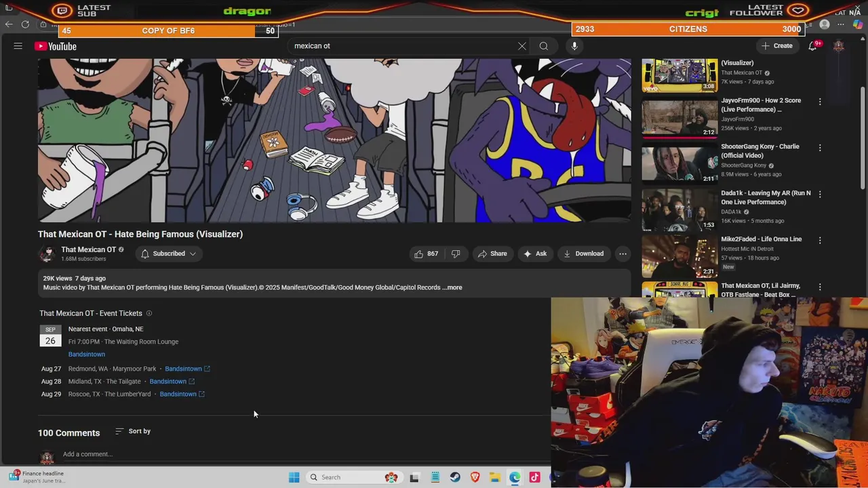
Task: Reload the page with the browser refresh icon
Action: point(25,24)
